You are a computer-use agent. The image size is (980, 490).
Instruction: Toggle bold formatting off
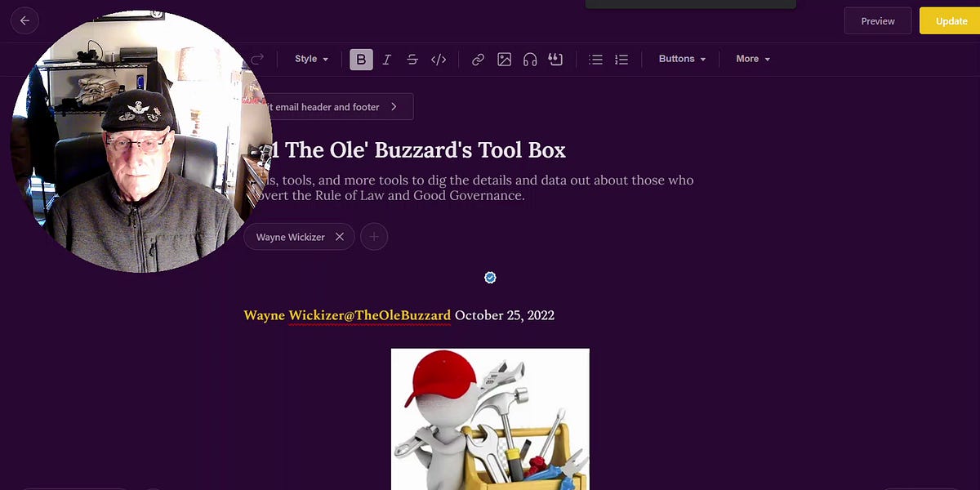[x=361, y=59]
